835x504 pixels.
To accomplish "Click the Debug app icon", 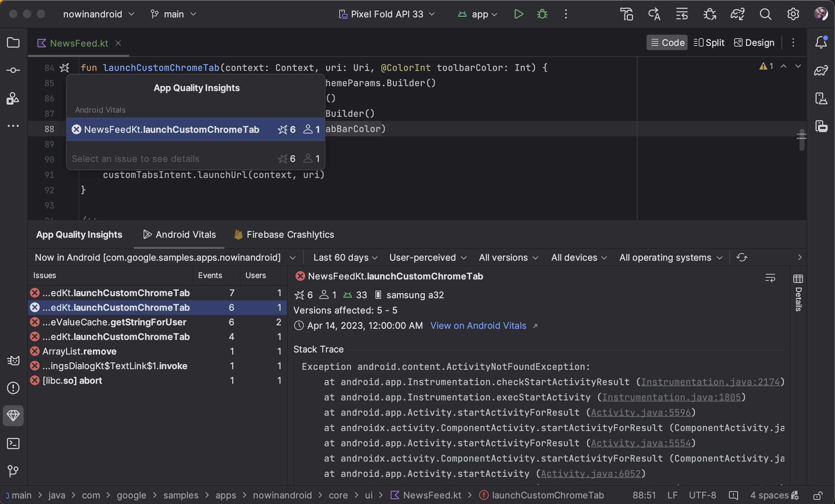I will coord(542,14).
